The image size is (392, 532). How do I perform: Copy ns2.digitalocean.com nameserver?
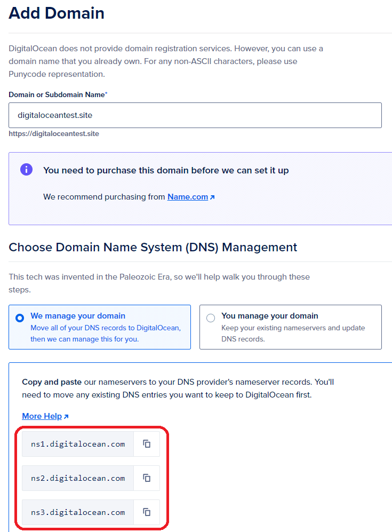[x=147, y=478]
